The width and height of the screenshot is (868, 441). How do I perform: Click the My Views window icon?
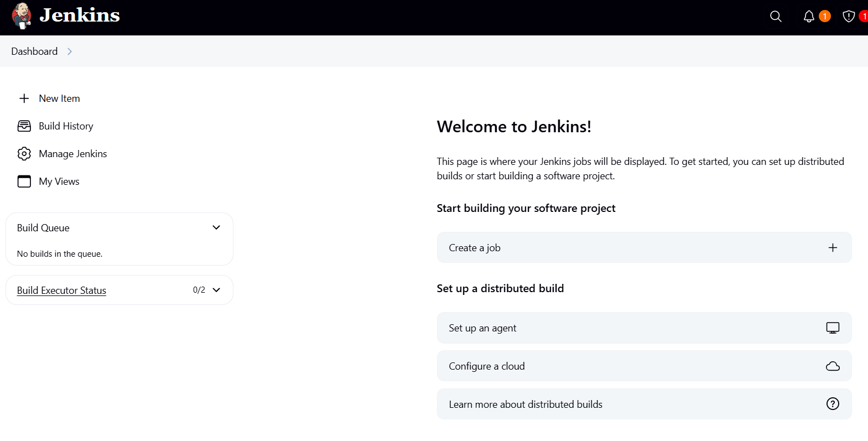click(x=24, y=181)
